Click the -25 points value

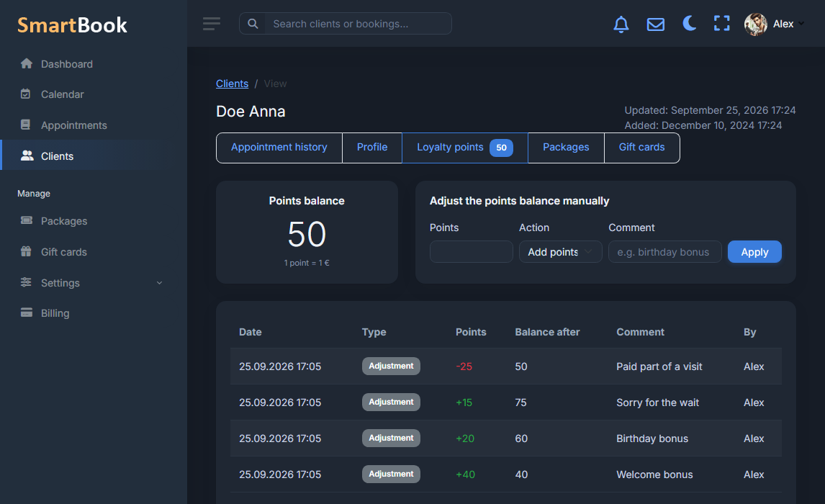[464, 366]
